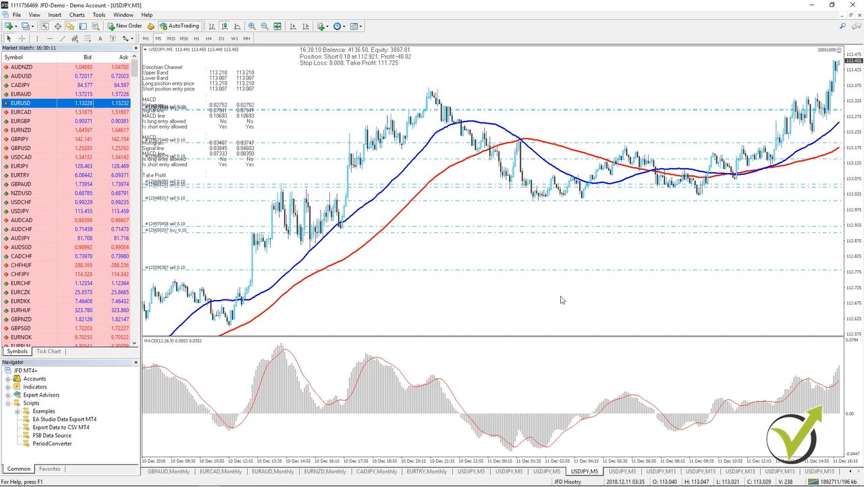The width and height of the screenshot is (868, 487).
Task: Click the Tile Windows icon
Action: tap(277, 26)
